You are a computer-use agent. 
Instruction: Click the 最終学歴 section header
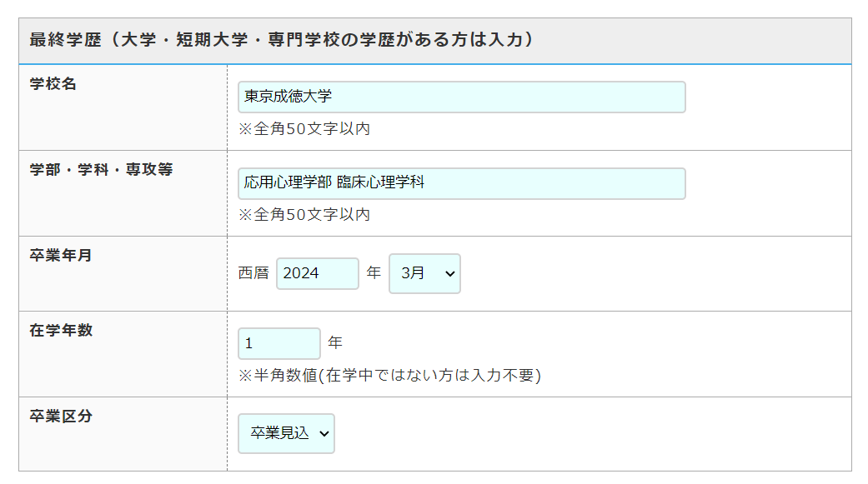281,40
